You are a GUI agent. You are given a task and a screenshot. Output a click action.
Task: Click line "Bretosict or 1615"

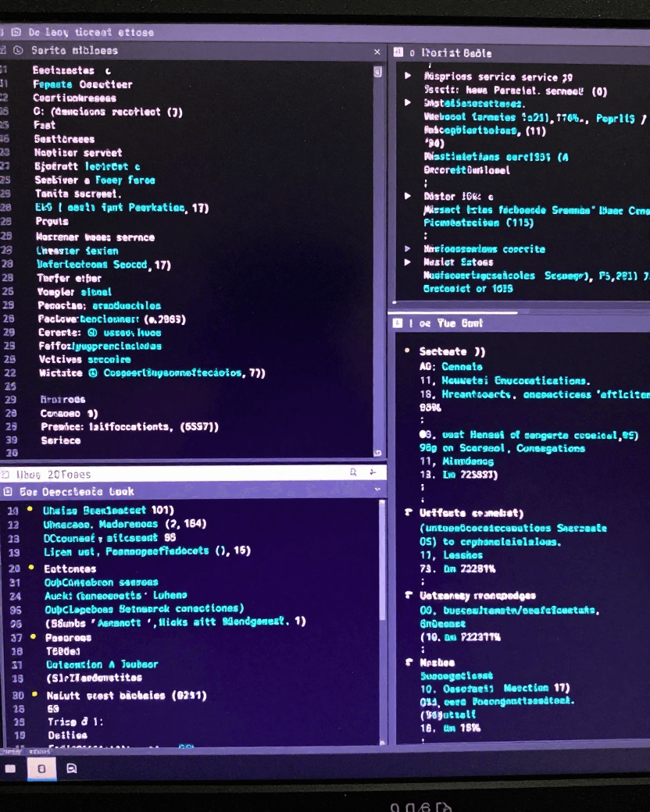(468, 288)
